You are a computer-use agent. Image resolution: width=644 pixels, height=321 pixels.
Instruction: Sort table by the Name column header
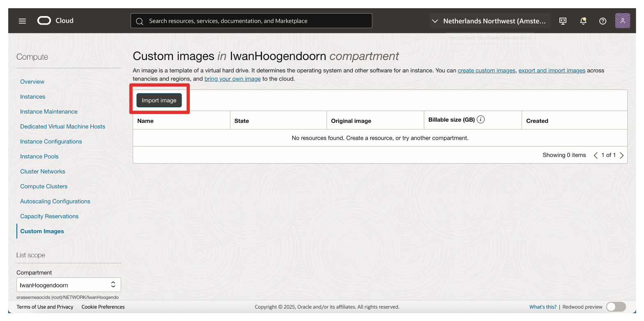click(x=145, y=121)
